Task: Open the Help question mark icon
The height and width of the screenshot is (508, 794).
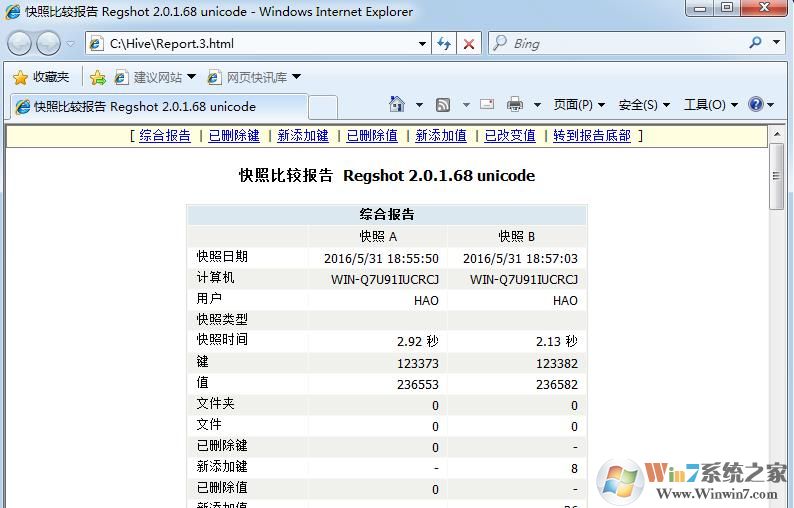Action: point(756,105)
